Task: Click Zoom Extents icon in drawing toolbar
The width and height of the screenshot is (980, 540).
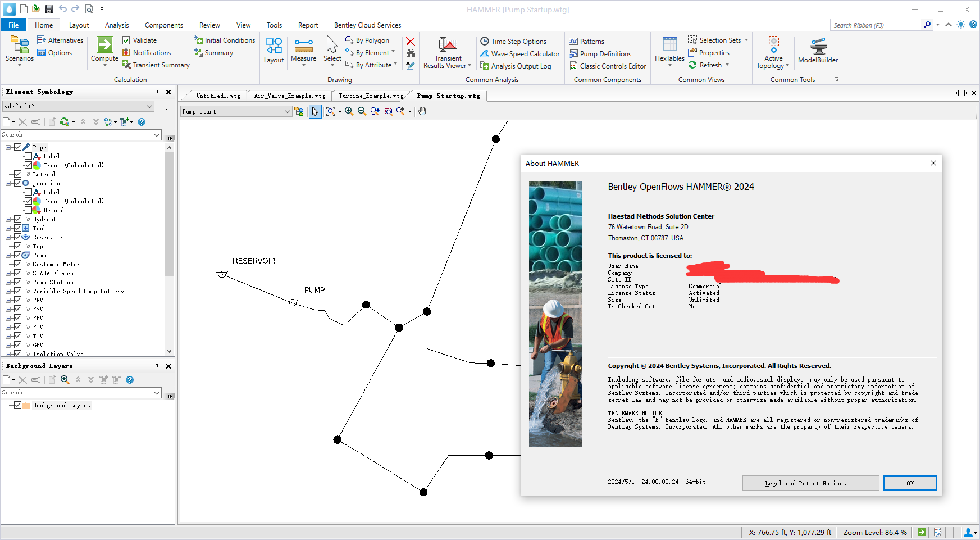Action: pyautogui.click(x=331, y=111)
